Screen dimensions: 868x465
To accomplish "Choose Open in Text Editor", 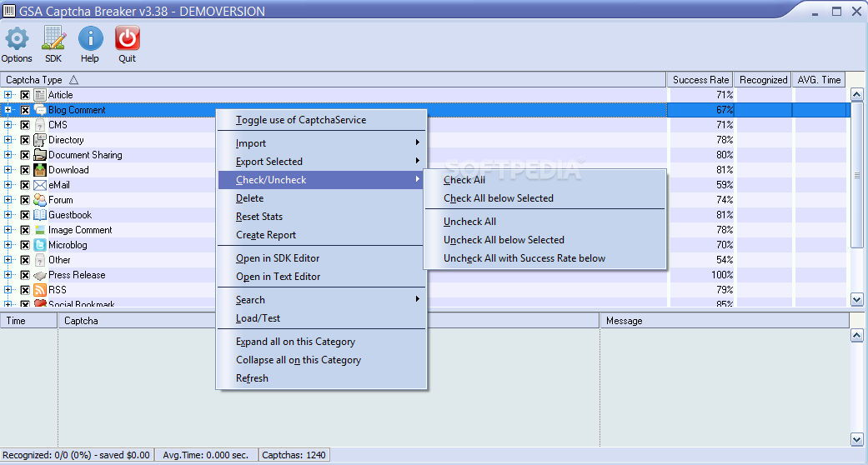I will tap(321, 277).
